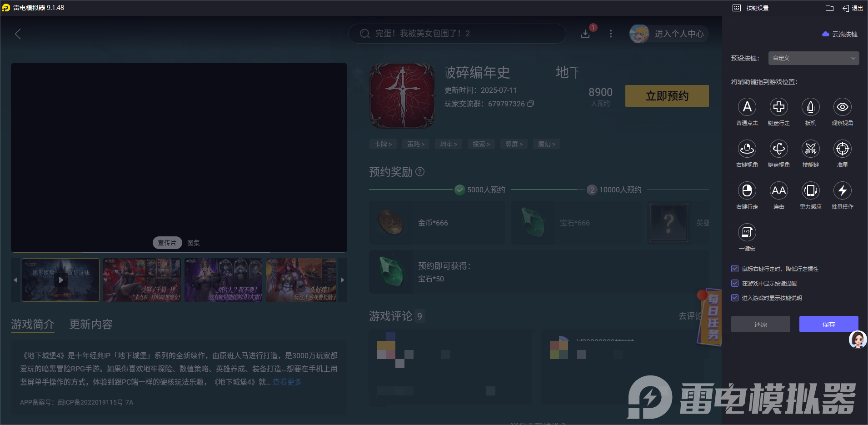The width and height of the screenshot is (868, 425).
Task: Open 云端按键 cloud key settings
Action: point(840,34)
